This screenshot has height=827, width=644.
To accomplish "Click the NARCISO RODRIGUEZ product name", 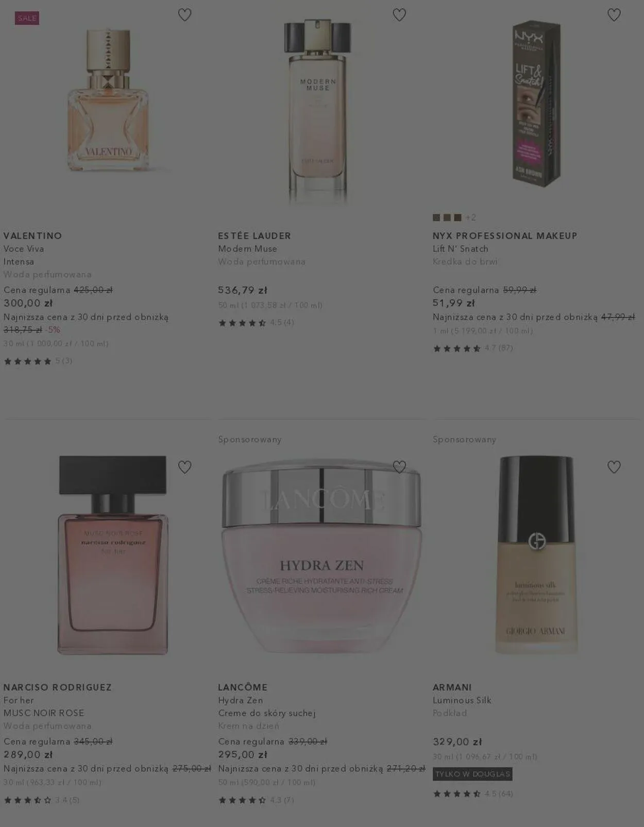I will tap(58, 687).
